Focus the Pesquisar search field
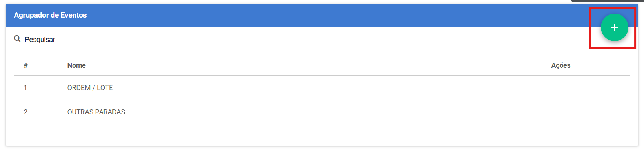Viewport: 644px width, 154px height. click(306, 39)
